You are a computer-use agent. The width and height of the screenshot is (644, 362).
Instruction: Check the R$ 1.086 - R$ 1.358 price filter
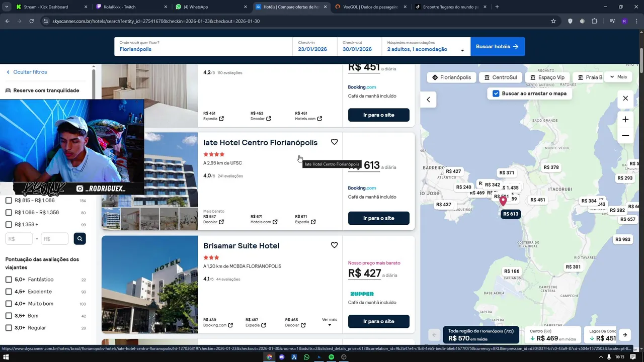(x=9, y=213)
